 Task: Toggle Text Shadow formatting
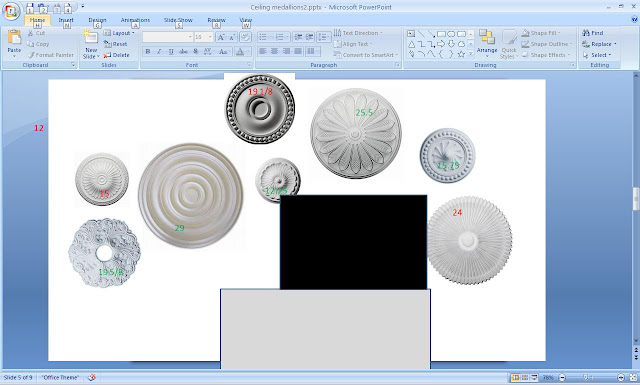tap(196, 51)
